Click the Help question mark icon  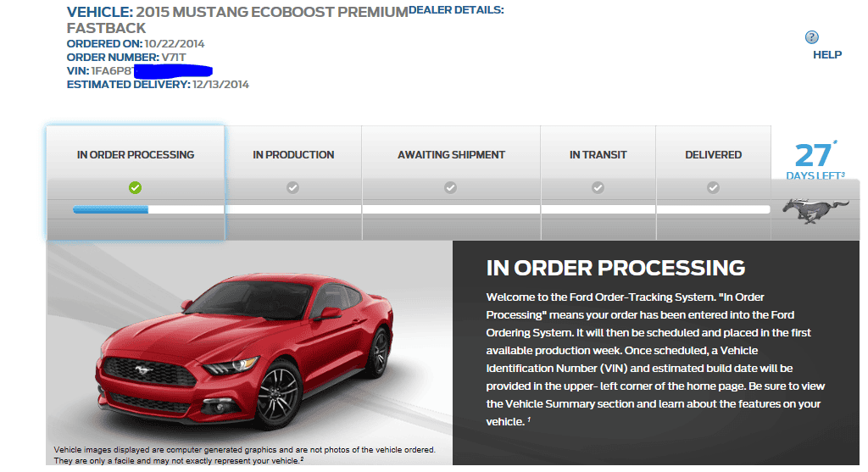point(811,37)
